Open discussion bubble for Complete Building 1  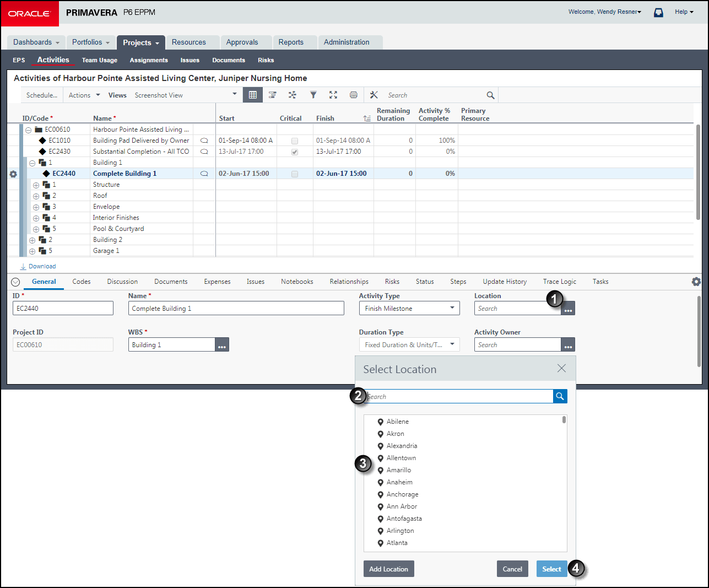(204, 174)
